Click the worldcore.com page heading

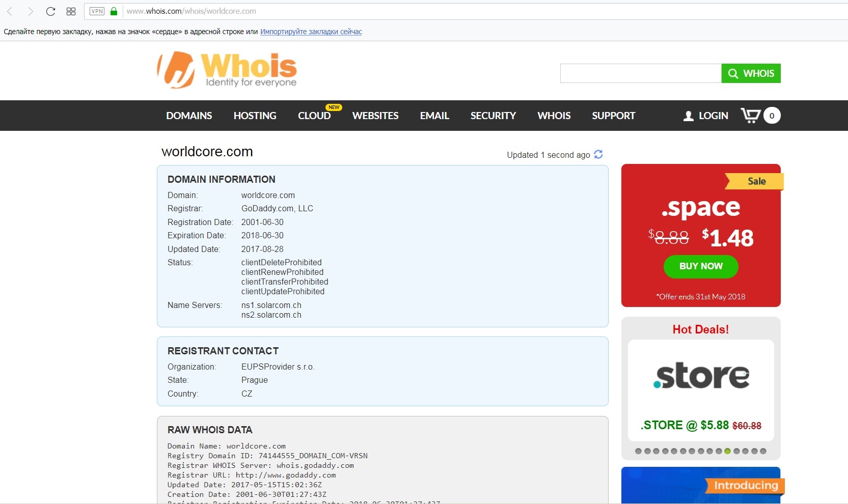click(207, 152)
